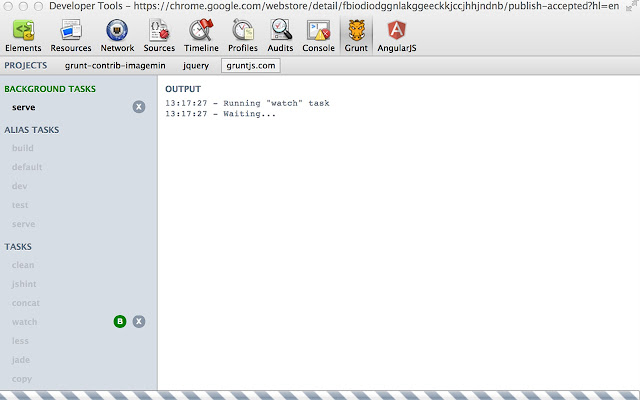Image resolution: width=640 pixels, height=400 pixels.
Task: Kill the watch task with X
Action: (x=139, y=322)
